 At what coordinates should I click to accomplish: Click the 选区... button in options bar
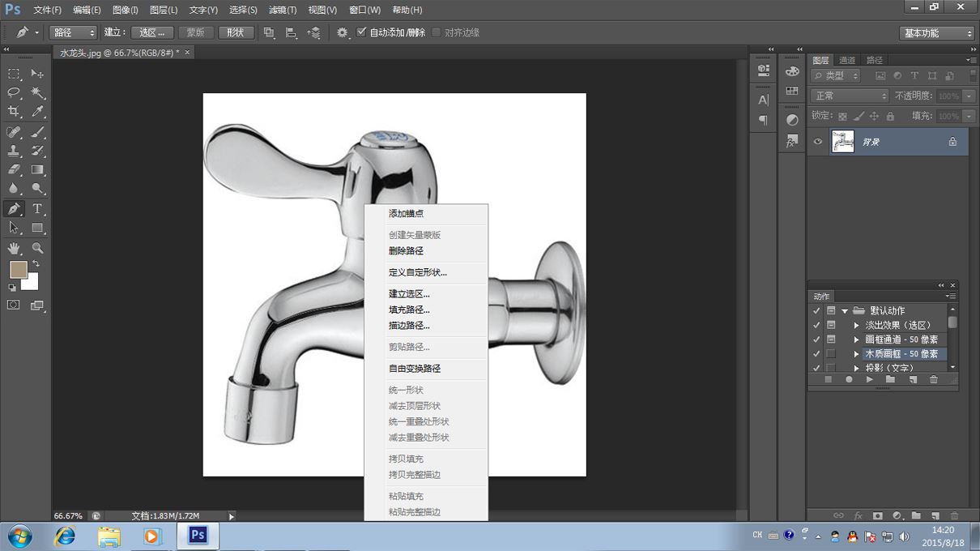click(x=152, y=32)
